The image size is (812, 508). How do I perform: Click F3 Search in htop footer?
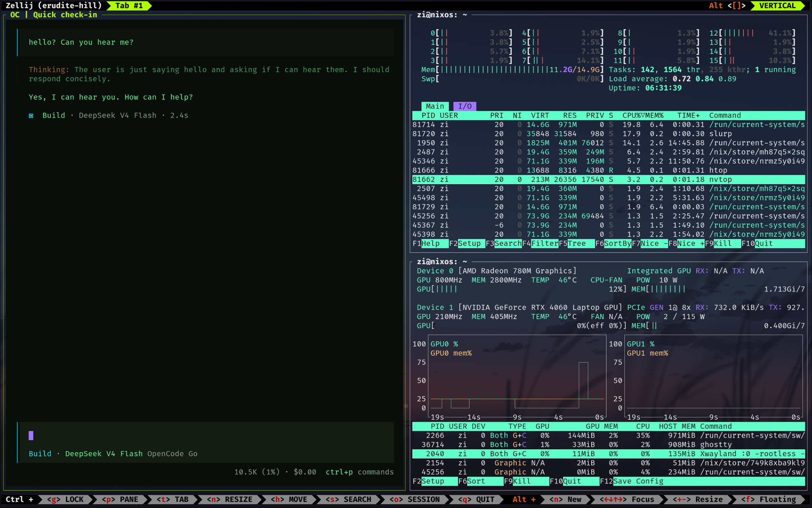click(x=504, y=244)
